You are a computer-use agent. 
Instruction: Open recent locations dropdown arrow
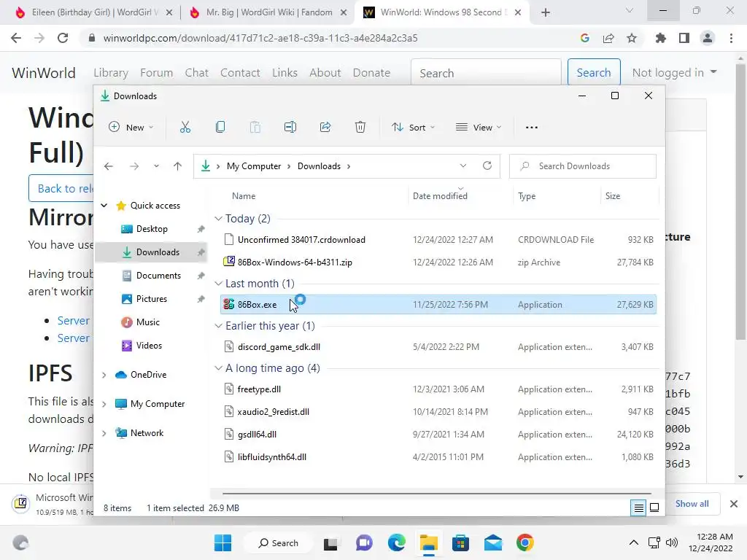coord(156,166)
